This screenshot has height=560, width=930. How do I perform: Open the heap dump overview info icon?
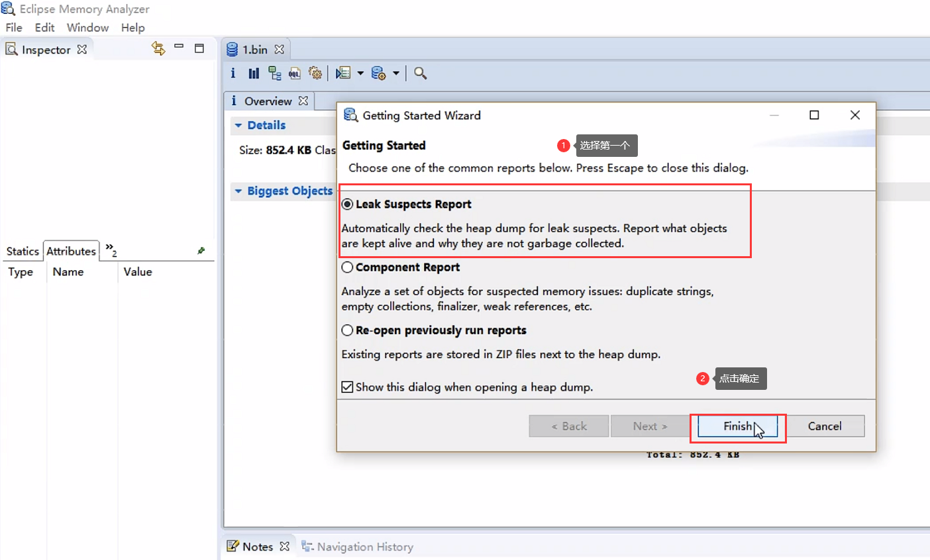point(233,73)
